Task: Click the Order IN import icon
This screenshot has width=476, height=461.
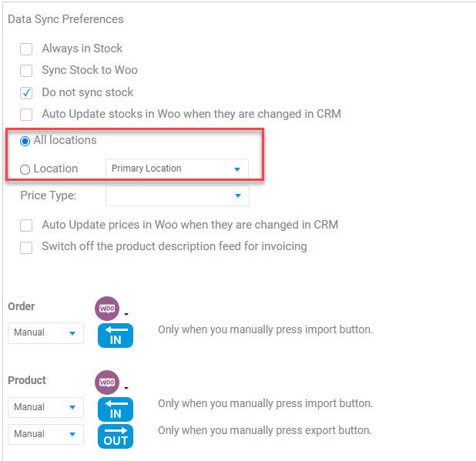Action: [116, 336]
